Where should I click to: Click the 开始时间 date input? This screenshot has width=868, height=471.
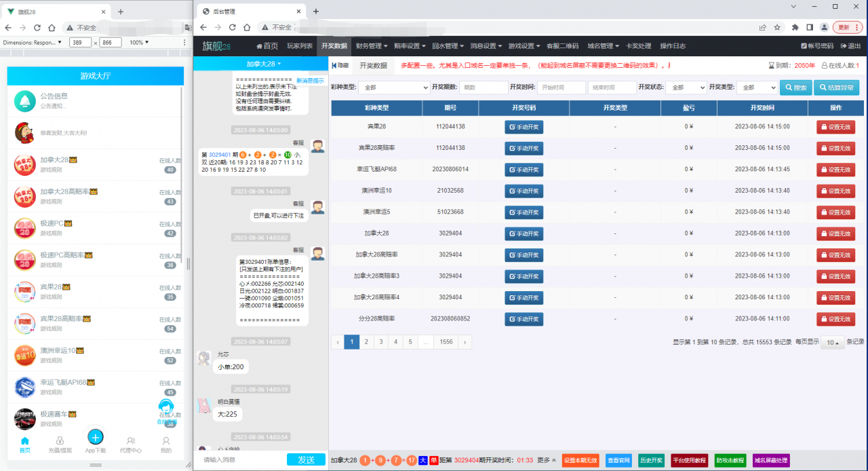tap(561, 88)
